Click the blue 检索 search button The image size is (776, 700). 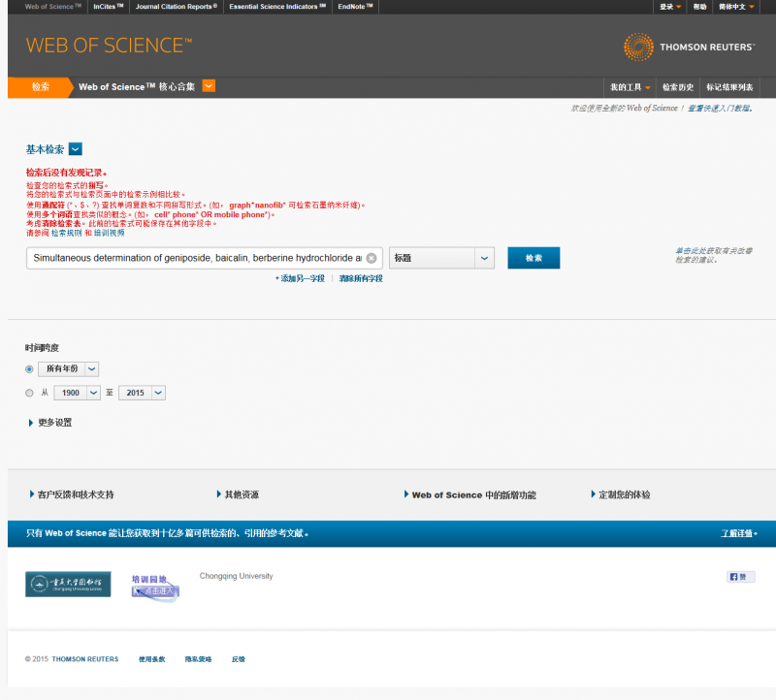pos(533,258)
